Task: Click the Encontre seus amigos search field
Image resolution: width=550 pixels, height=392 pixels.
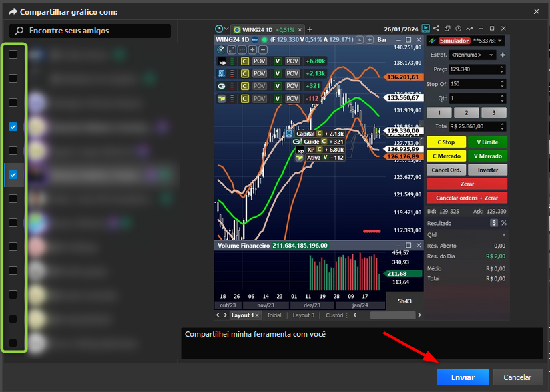Action: [x=90, y=31]
